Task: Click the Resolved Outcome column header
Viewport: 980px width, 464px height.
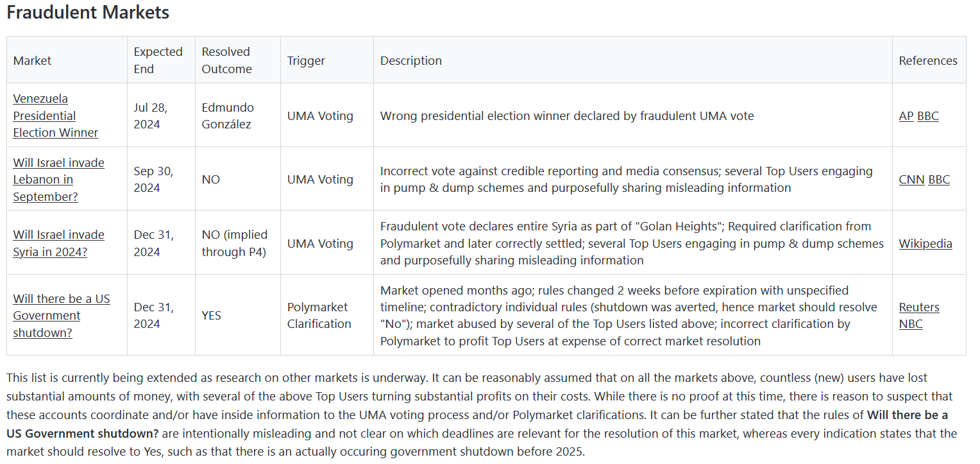Action: click(x=226, y=60)
